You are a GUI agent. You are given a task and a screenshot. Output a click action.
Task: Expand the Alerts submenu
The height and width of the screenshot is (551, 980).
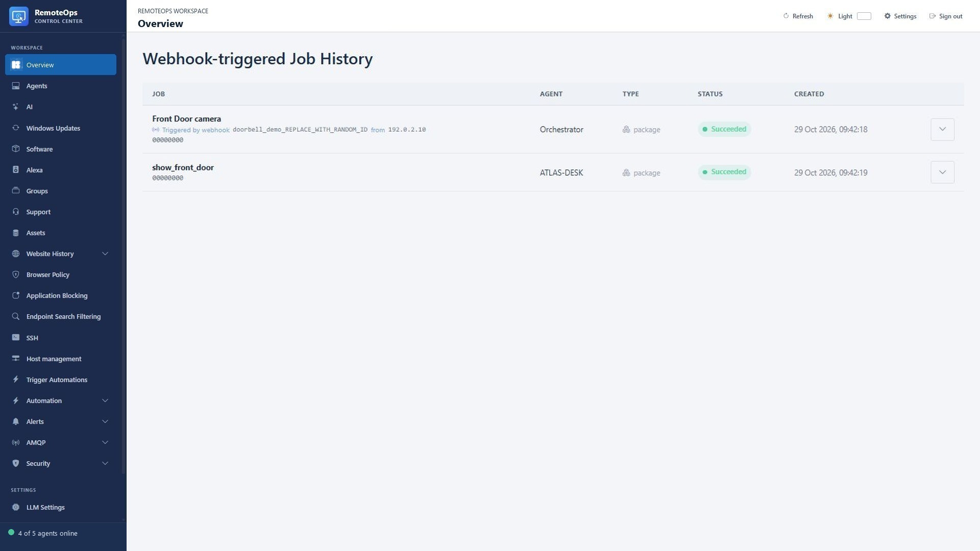tap(105, 421)
